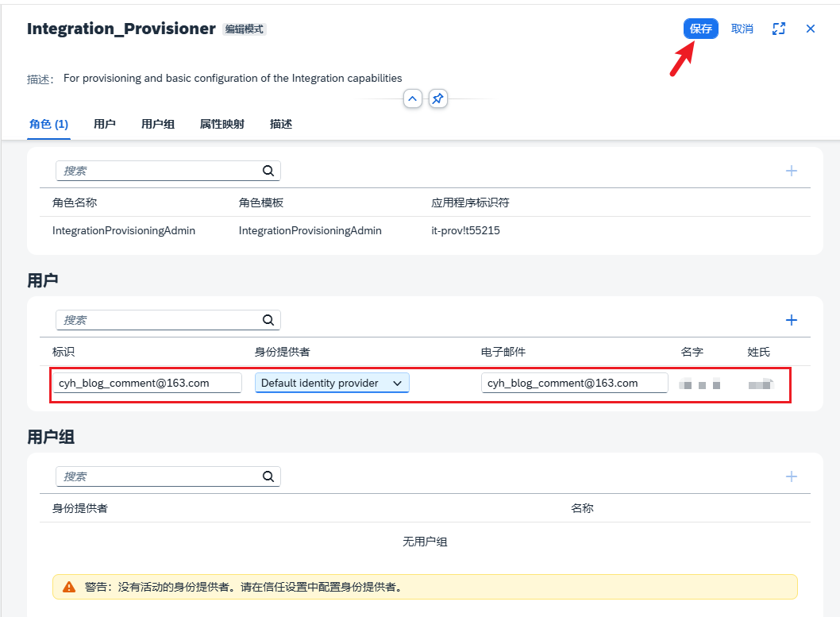
Task: Add a new user with the plus icon
Action: pos(791,319)
